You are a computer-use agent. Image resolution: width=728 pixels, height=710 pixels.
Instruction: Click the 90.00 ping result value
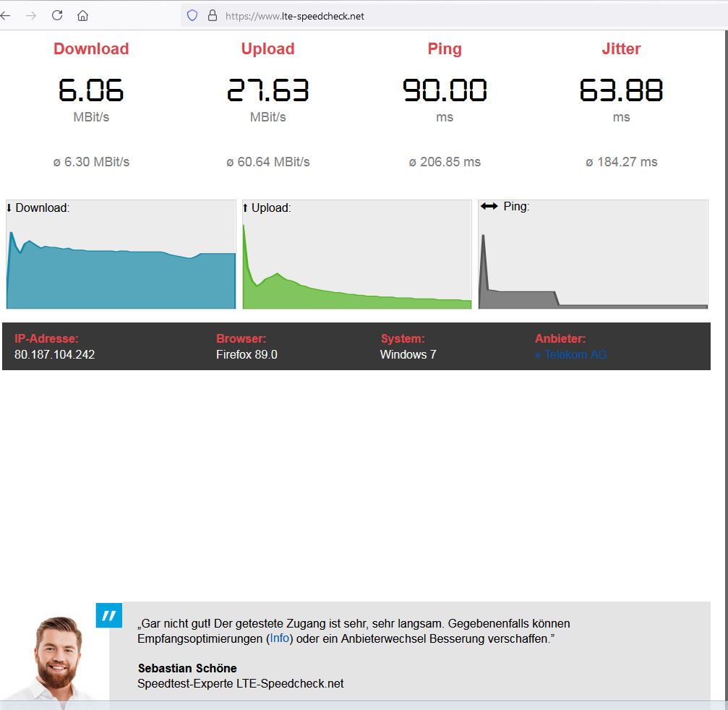coord(445,90)
